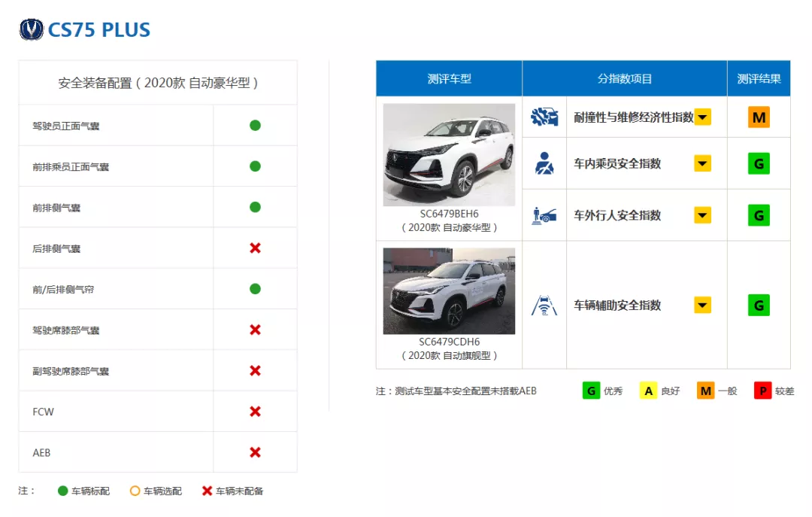Click the crash repair economy index icon
This screenshot has height=517, width=812.
pos(544,117)
